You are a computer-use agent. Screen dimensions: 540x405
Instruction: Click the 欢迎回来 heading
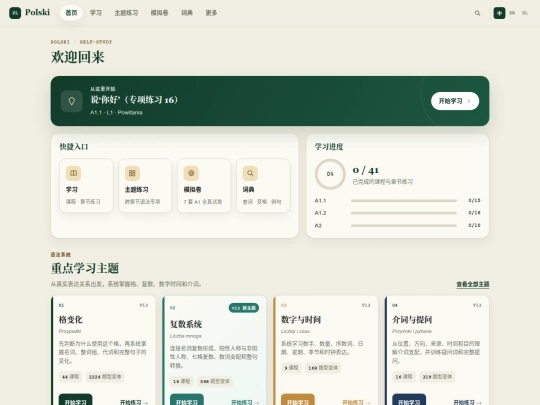coord(77,57)
